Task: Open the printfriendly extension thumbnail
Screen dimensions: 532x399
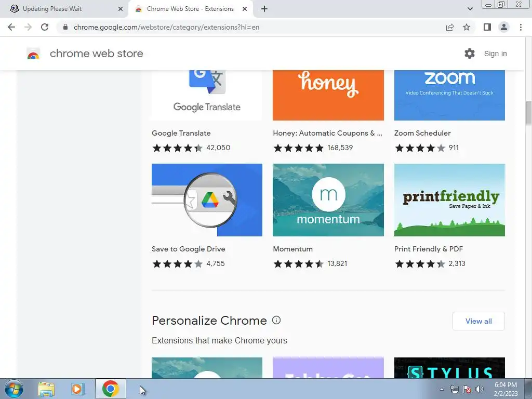Action: pos(449,200)
